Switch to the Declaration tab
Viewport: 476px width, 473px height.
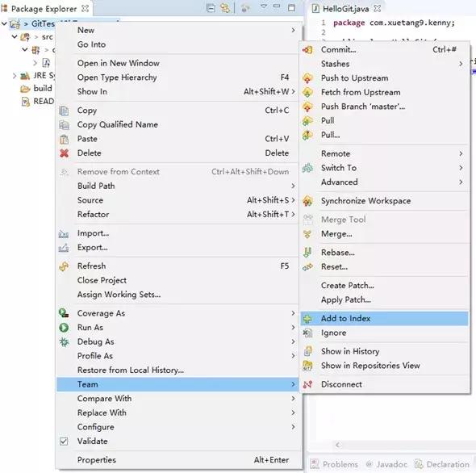tap(442, 464)
